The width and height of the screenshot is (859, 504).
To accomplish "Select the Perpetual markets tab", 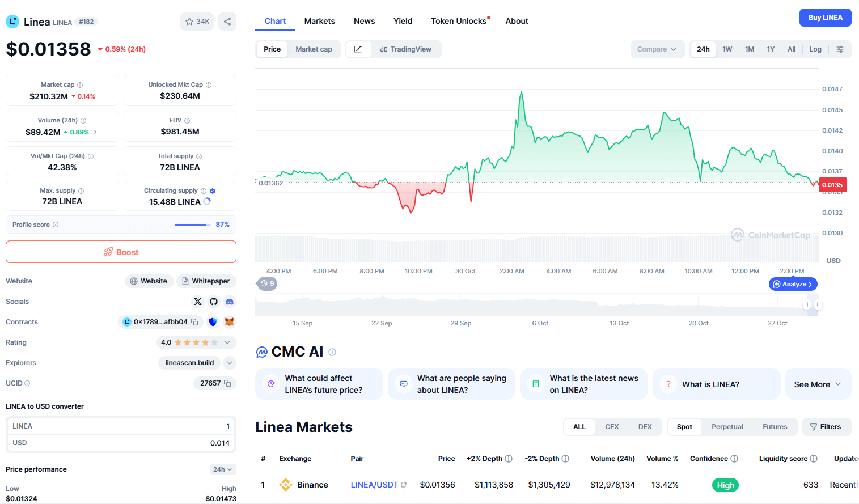I will click(x=727, y=427).
